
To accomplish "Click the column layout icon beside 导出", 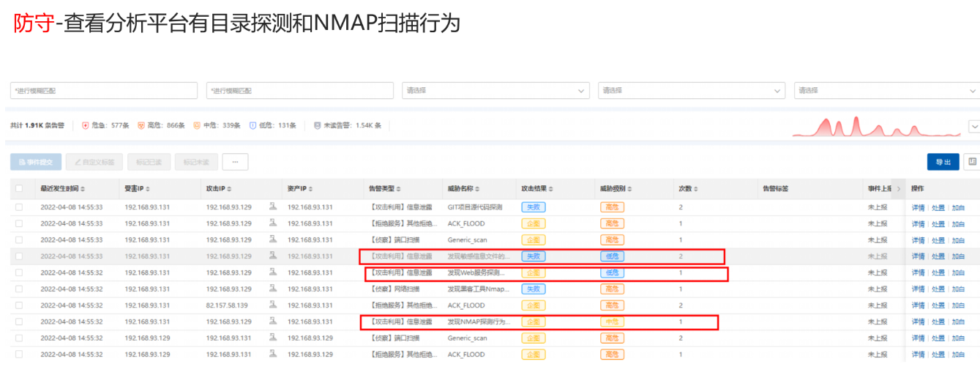I will [x=971, y=162].
